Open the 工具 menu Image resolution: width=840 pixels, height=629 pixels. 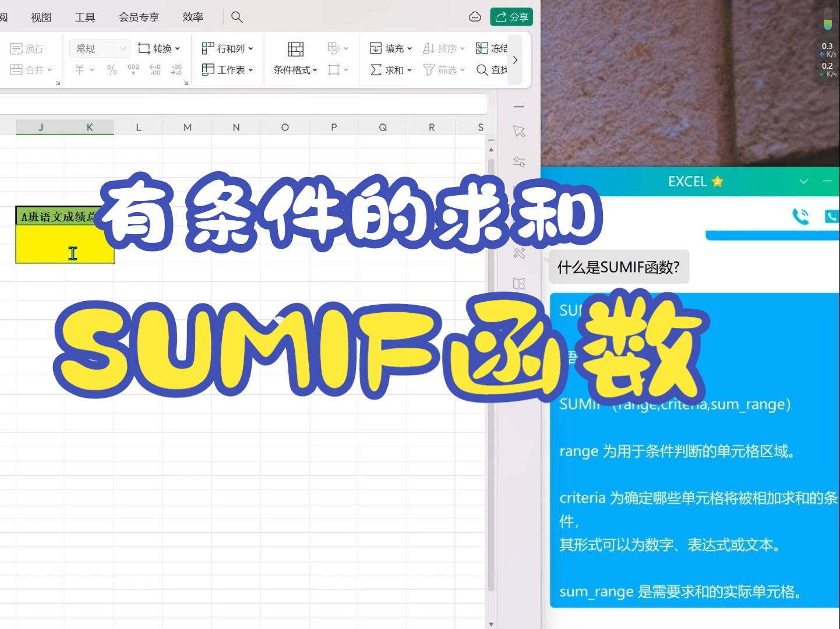(x=84, y=17)
